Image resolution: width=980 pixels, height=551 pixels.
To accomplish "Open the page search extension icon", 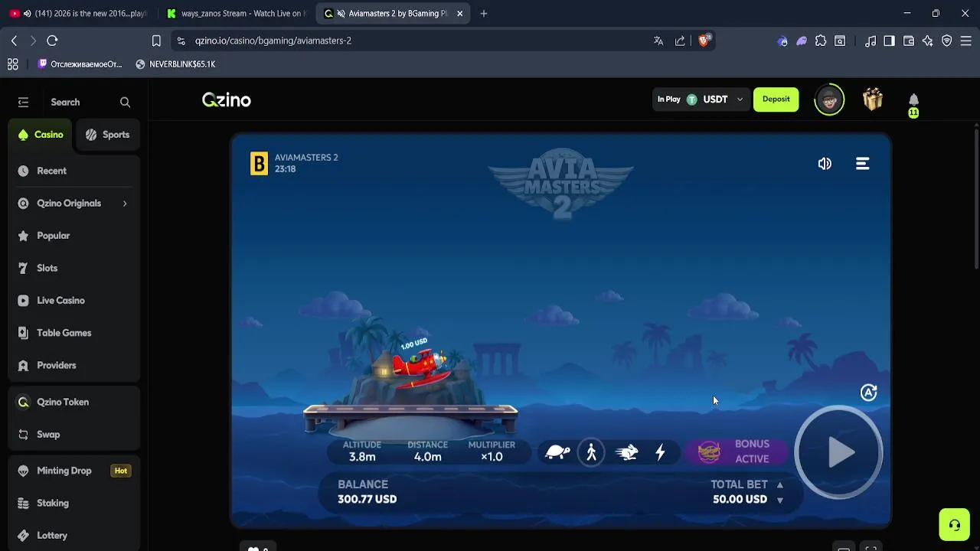I will coord(840,41).
